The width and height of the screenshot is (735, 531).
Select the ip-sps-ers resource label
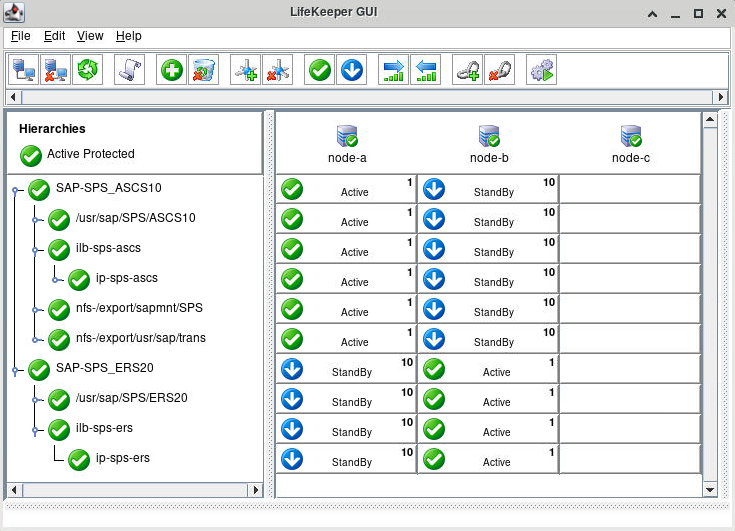coord(123,458)
